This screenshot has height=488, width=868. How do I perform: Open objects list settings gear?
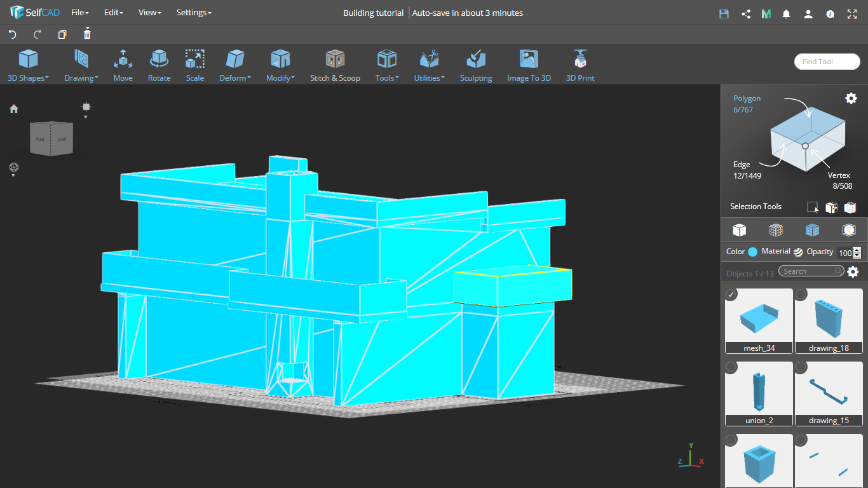(x=853, y=272)
